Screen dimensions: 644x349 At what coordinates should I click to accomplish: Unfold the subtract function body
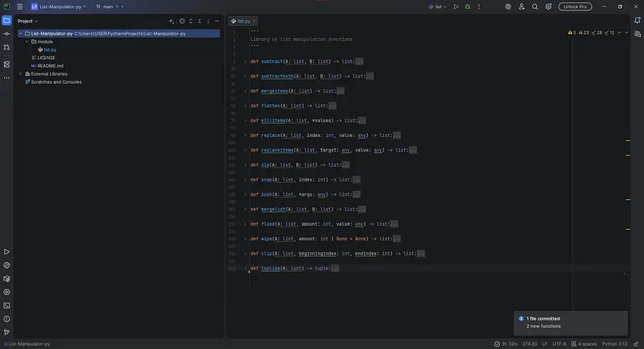point(246,61)
